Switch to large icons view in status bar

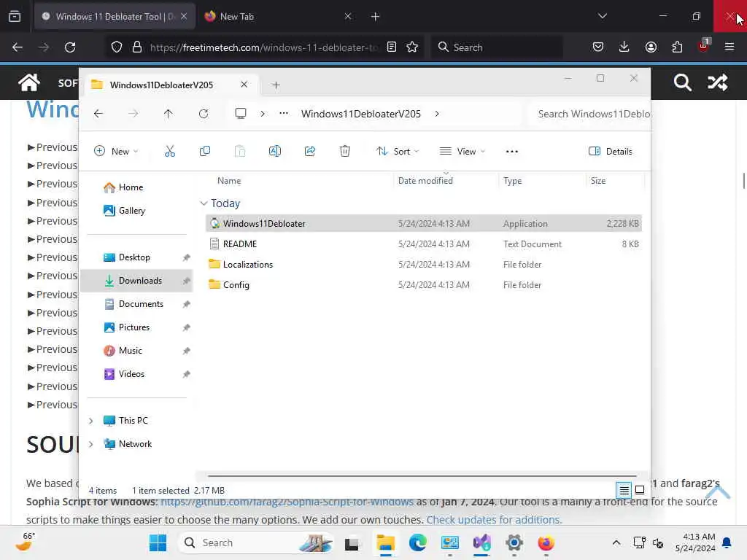pyautogui.click(x=640, y=489)
